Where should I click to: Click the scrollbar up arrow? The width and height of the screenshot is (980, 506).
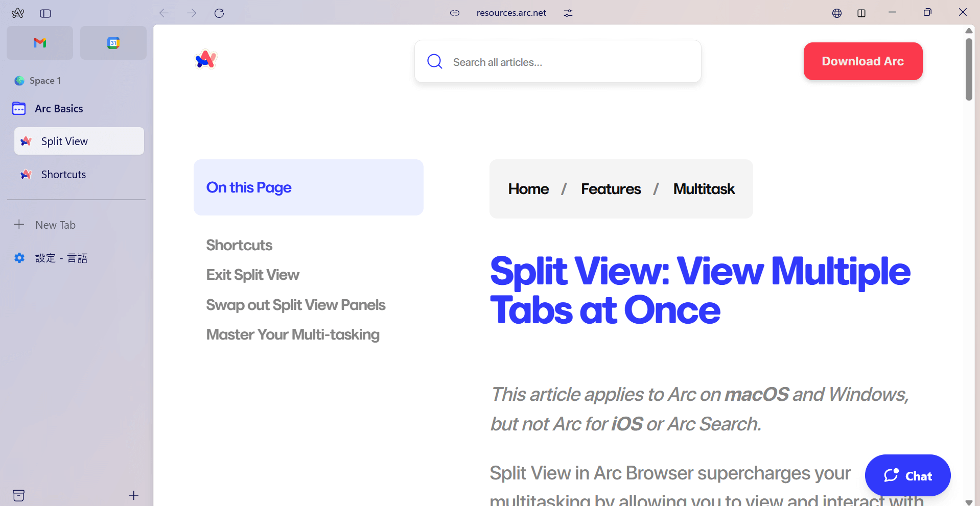(969, 31)
